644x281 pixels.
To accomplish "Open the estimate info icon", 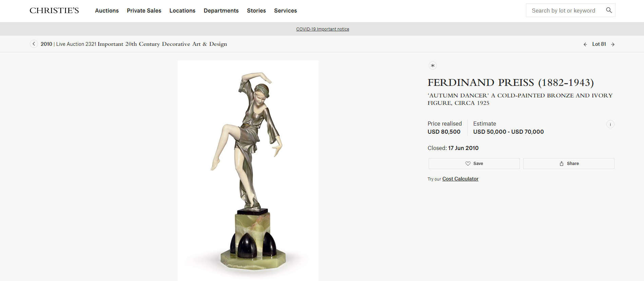I will (610, 124).
